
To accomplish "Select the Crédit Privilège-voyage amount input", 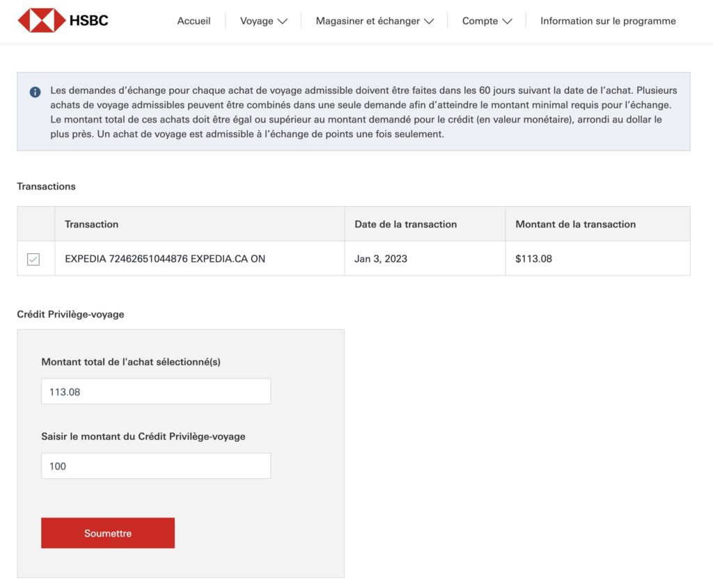I will [x=155, y=465].
